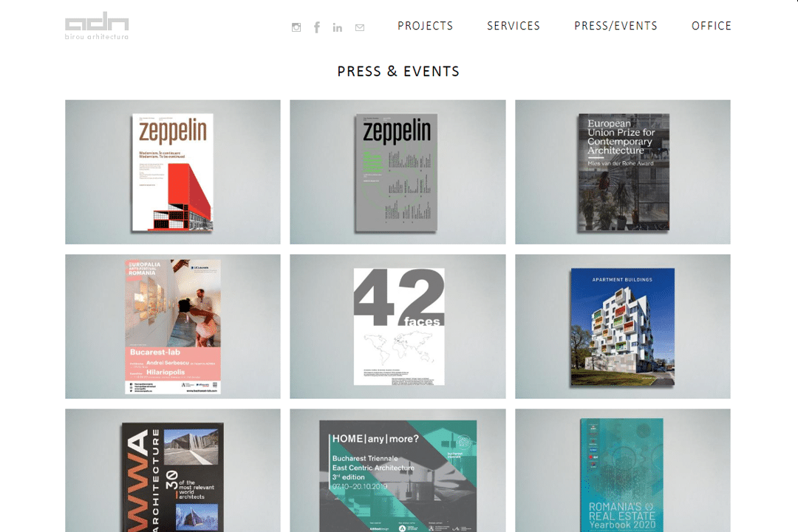Open the Facebook social icon

[316, 27]
